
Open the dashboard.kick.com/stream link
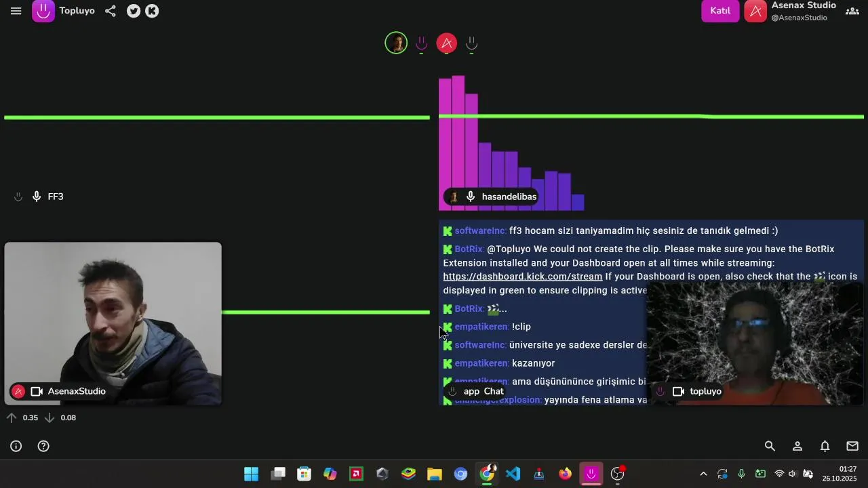[x=523, y=277]
